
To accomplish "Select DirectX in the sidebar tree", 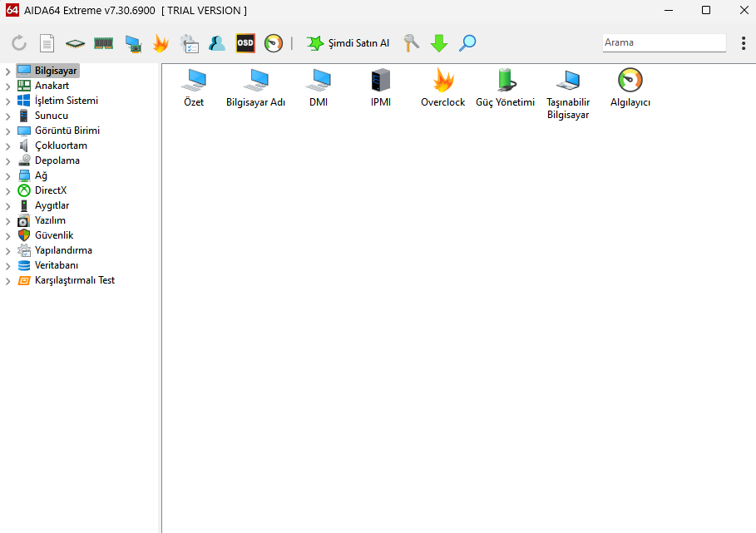I will pyautogui.click(x=50, y=190).
